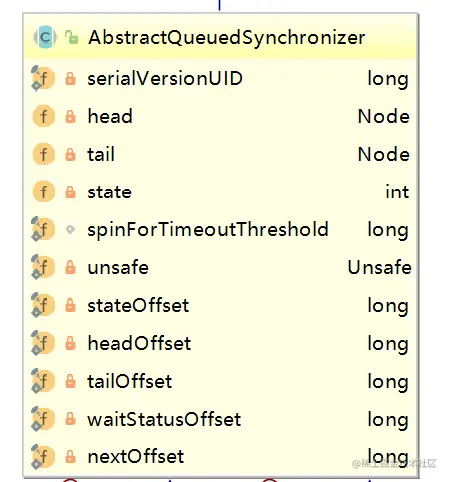Click the private lock icon beside tail

[x=70, y=154]
